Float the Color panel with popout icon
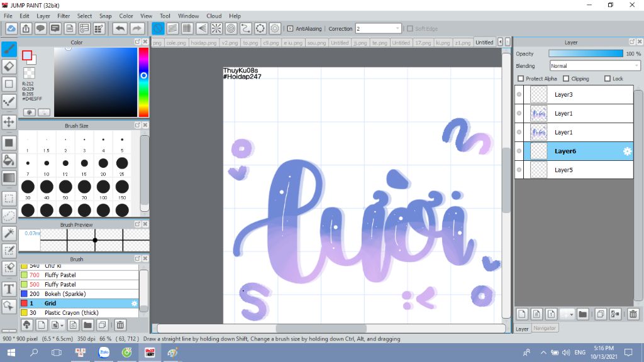This screenshot has height=362, width=644. coord(138,42)
